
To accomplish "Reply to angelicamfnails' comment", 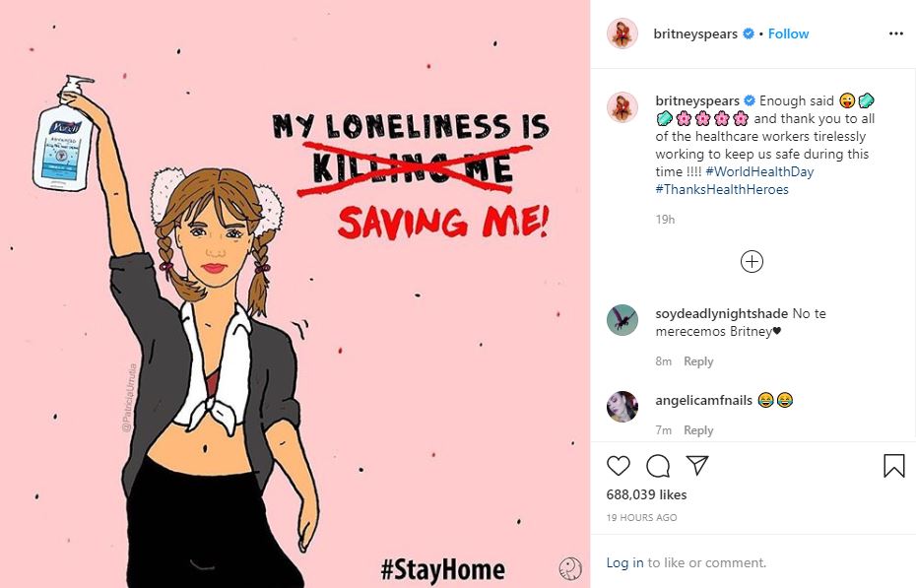I will point(698,430).
